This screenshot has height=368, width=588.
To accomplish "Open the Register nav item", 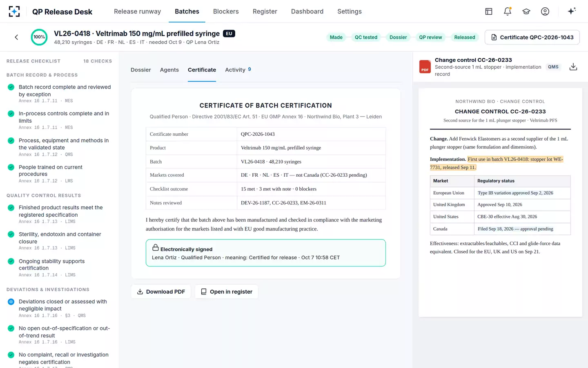I will (x=265, y=11).
